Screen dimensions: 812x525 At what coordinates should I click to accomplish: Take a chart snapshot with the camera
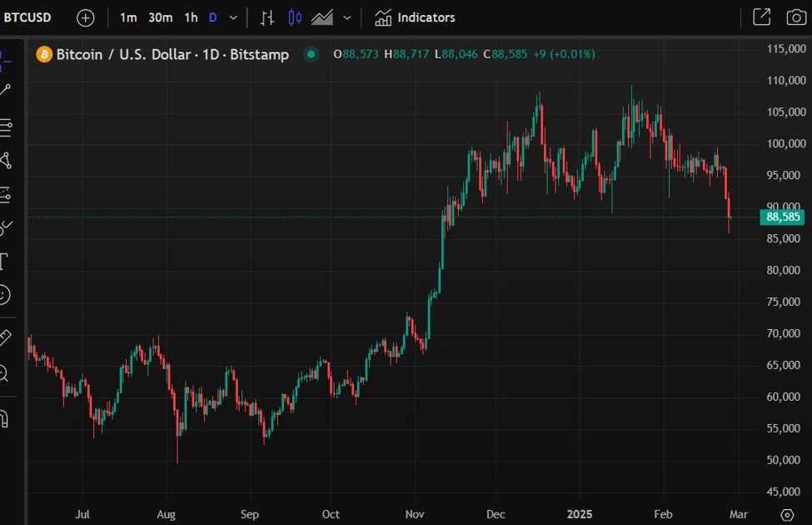pos(797,17)
